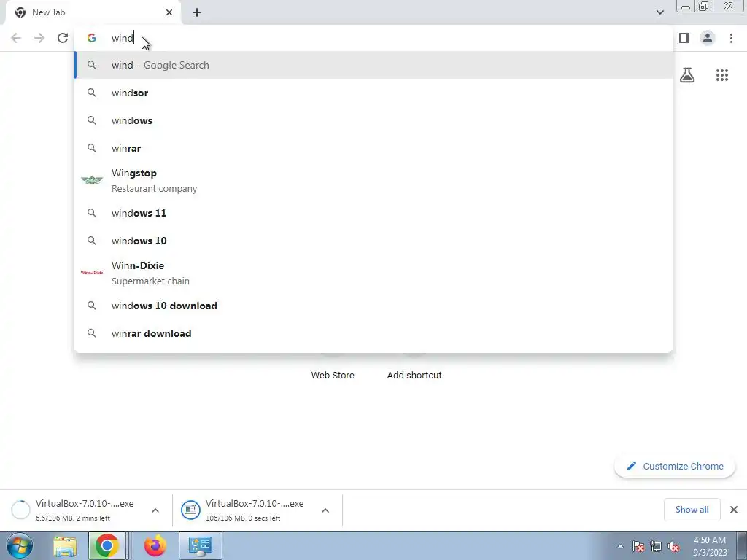Click the Customize Chrome button
This screenshot has width=747, height=560.
tap(675, 466)
